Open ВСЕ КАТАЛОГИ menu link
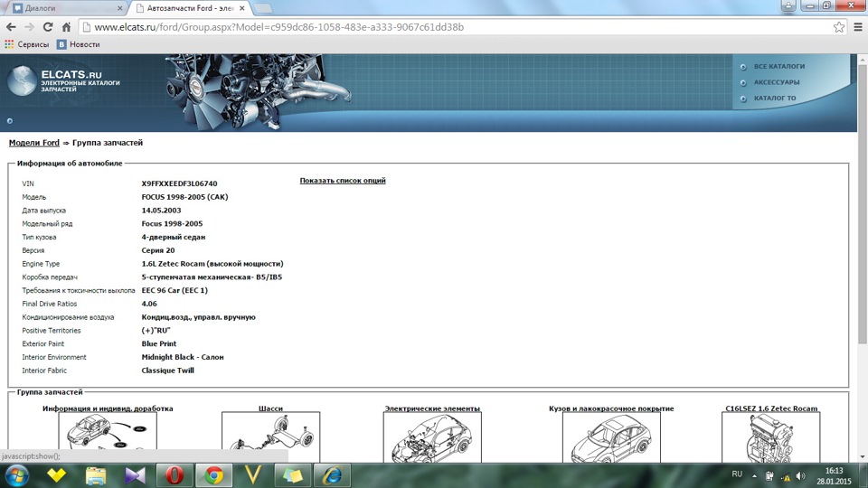 click(x=778, y=66)
